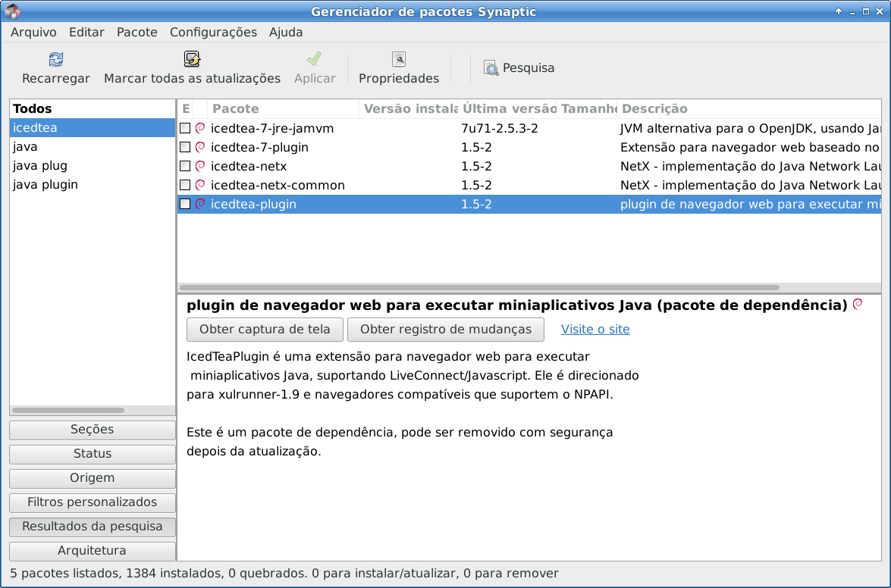891x588 pixels.
Task: Mark the icedtea-7-jre-jamvm checkbox
Action: point(185,128)
